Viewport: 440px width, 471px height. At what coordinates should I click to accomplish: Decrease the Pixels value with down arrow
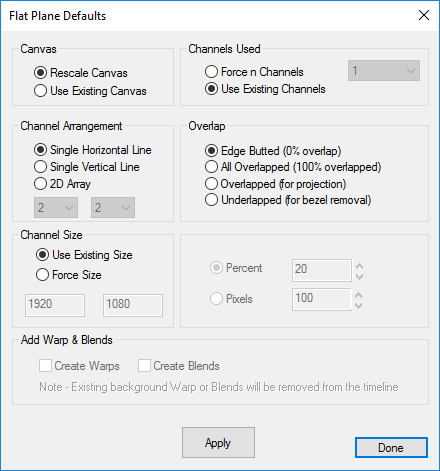[x=359, y=305]
